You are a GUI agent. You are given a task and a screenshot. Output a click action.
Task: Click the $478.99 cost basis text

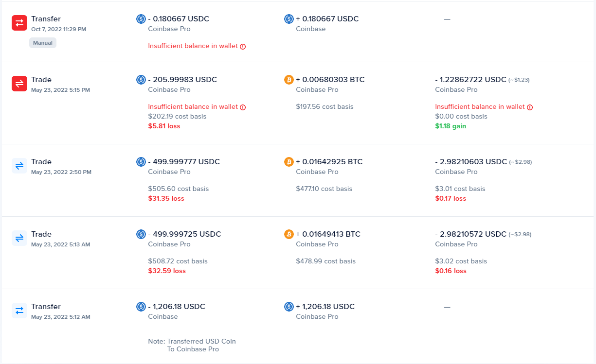tap(326, 261)
